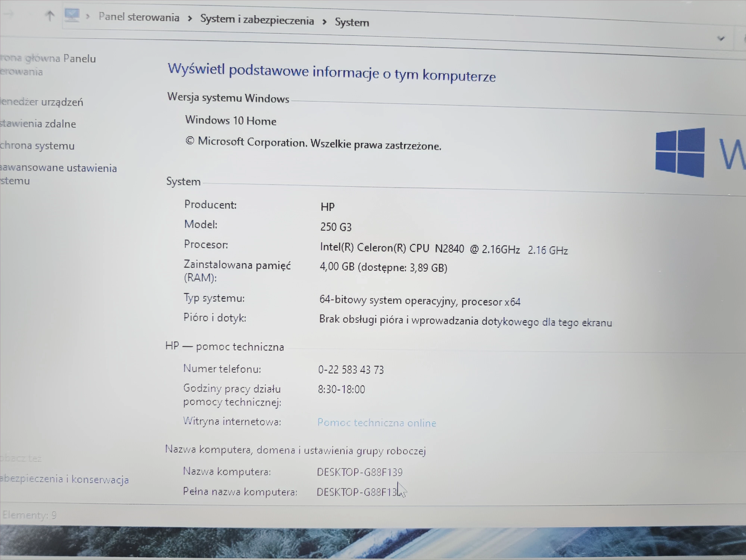Select System breadcrumb segment
The height and width of the screenshot is (560, 746).
[352, 22]
